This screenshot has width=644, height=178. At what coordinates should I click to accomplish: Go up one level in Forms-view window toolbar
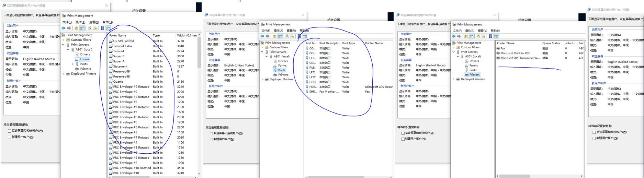76,28
